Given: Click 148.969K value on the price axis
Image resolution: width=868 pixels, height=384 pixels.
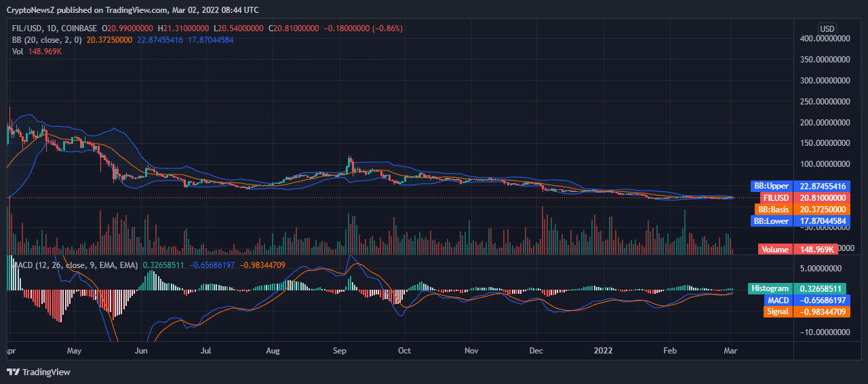Looking at the screenshot, I should pyautogui.click(x=816, y=249).
